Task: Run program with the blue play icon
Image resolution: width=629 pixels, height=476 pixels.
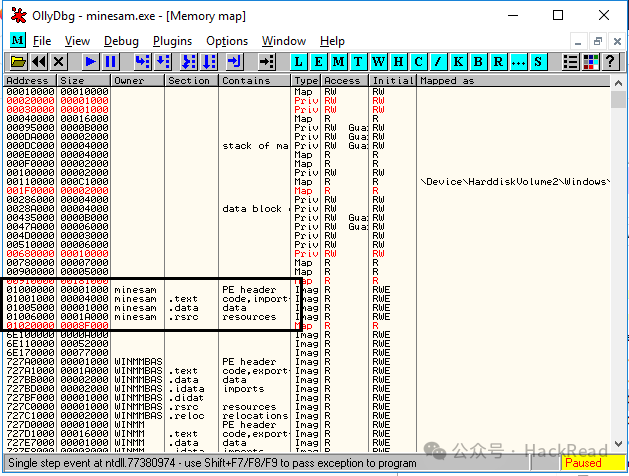Action: (91, 62)
